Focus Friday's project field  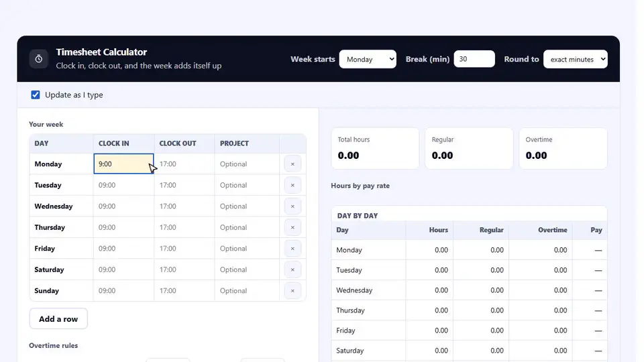point(247,248)
